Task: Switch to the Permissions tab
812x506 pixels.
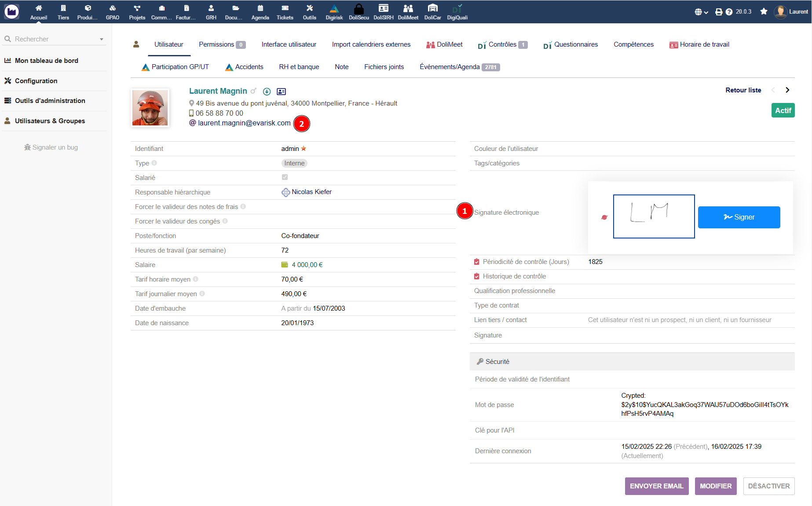Action: point(222,44)
